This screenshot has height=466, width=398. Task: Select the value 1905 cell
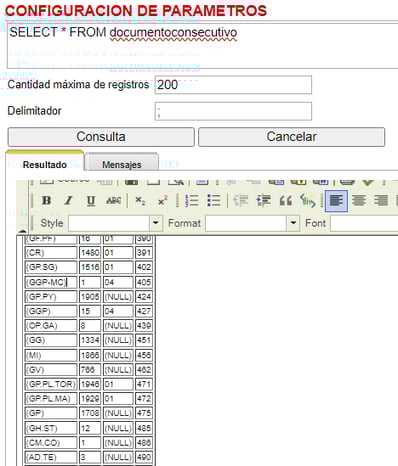tap(90, 296)
